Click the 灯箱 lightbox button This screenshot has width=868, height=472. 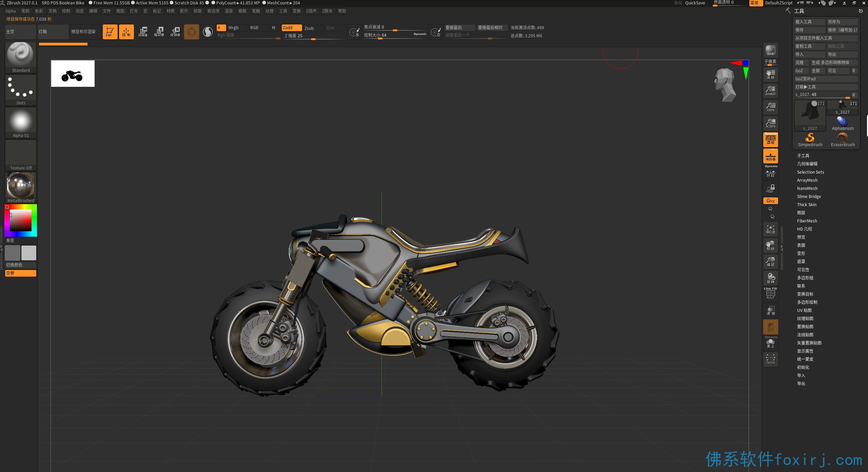tap(53, 32)
